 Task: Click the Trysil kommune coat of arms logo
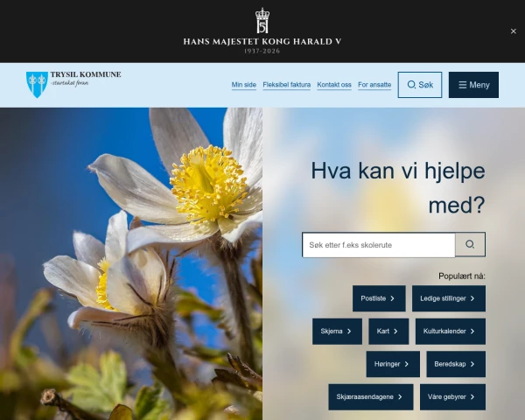point(37,84)
